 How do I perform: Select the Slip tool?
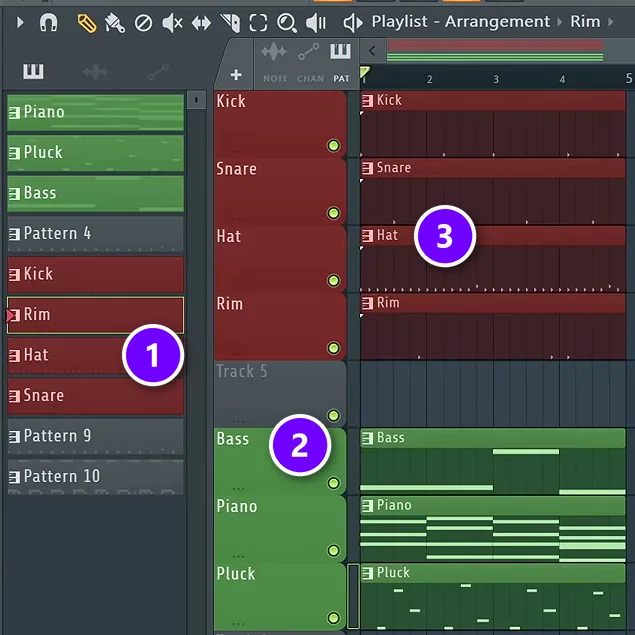click(x=201, y=23)
